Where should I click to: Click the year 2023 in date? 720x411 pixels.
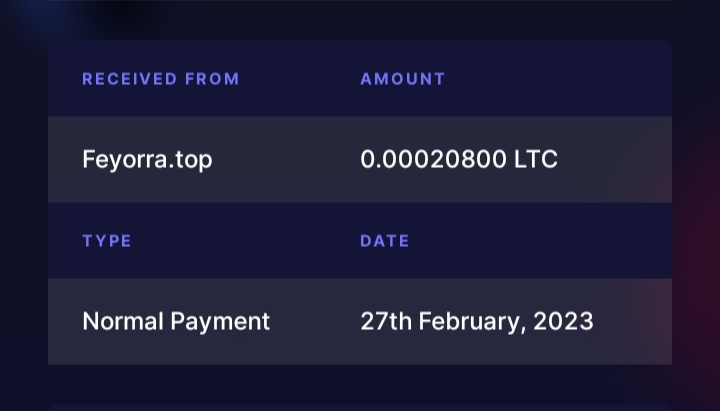[563, 321]
